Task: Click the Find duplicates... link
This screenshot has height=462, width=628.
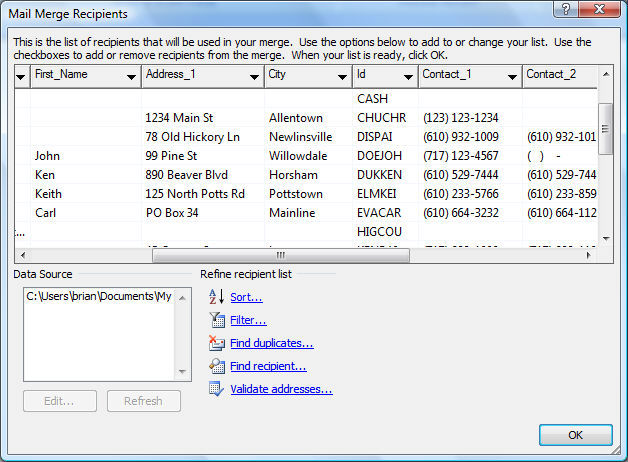Action: tap(271, 343)
